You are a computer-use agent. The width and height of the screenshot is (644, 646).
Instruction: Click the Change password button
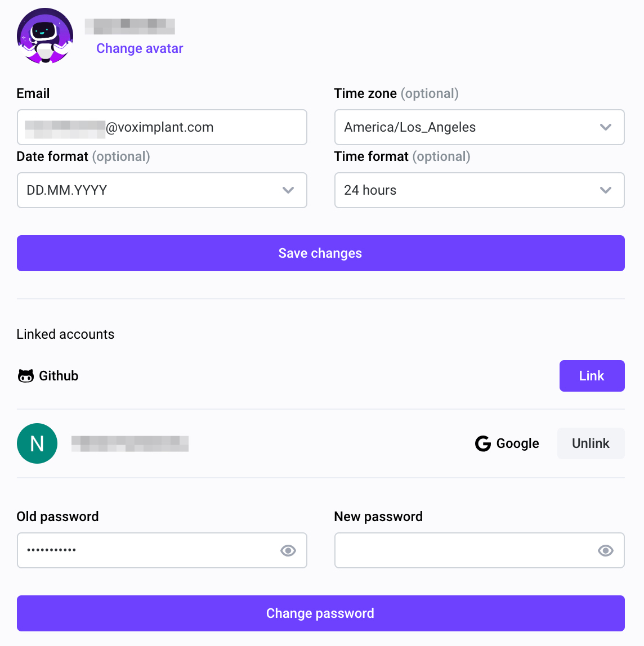click(320, 613)
